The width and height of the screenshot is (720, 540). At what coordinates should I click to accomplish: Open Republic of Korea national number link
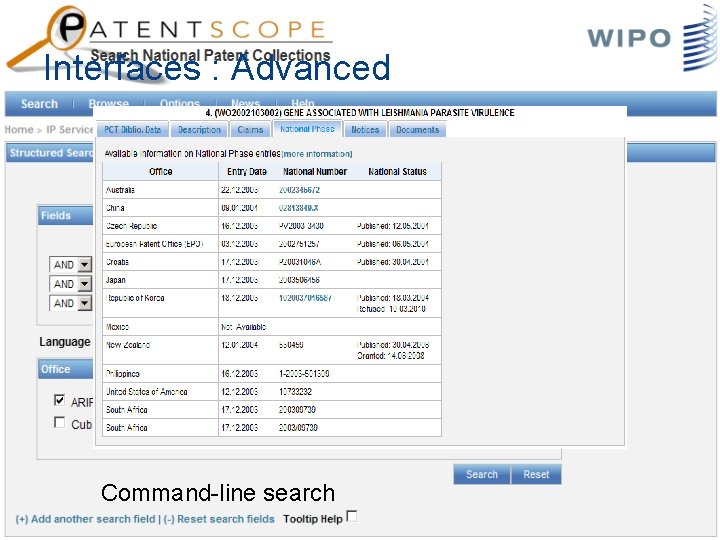(x=305, y=298)
